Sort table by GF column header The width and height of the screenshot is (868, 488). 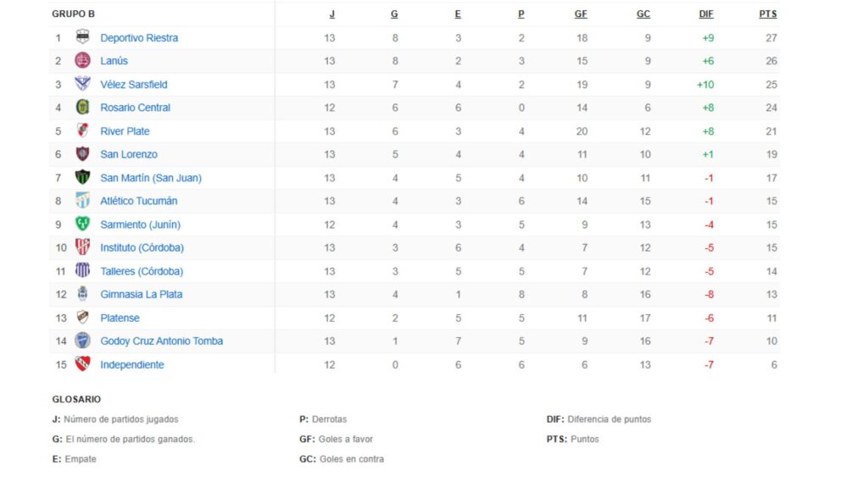coord(581,14)
